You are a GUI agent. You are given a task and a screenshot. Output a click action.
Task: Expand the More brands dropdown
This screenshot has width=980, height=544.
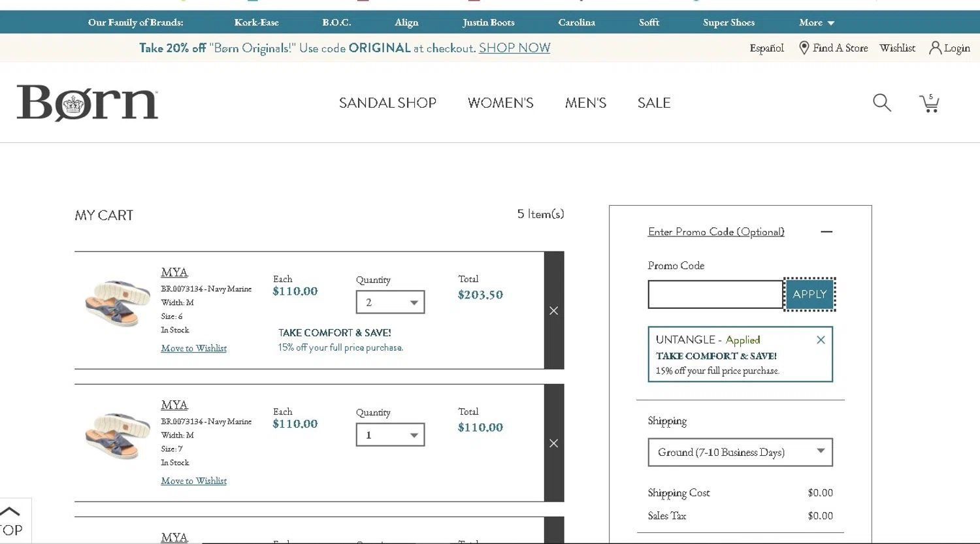click(817, 22)
